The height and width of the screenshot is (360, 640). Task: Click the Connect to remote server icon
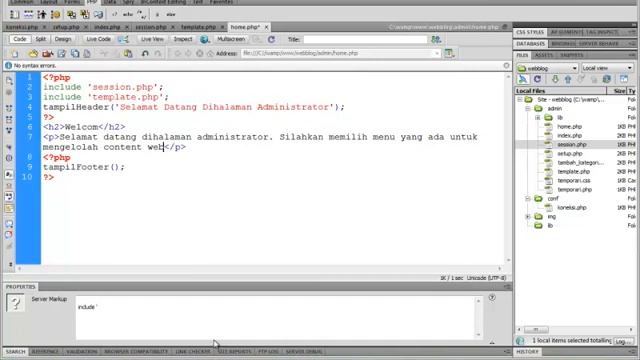(x=523, y=79)
